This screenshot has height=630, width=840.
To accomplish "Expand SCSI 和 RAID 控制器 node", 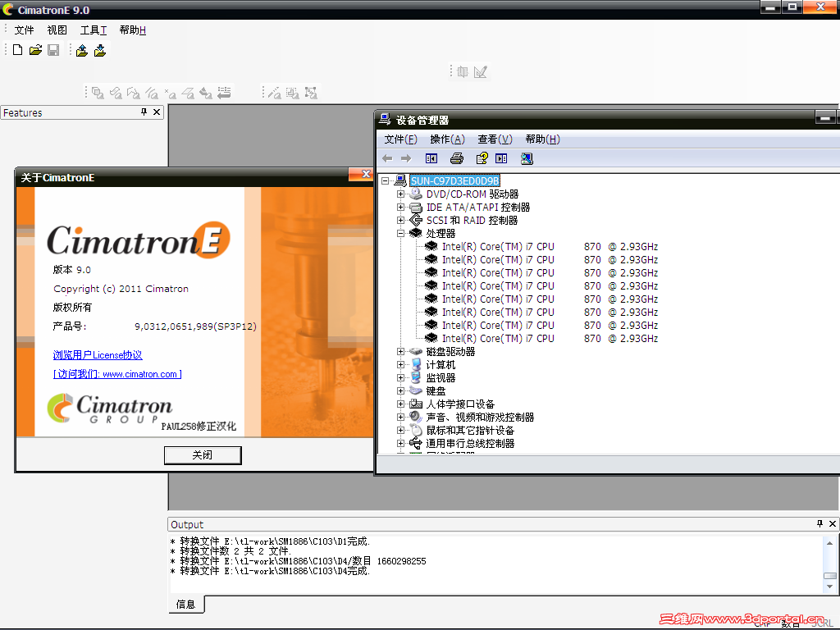I will [x=400, y=220].
